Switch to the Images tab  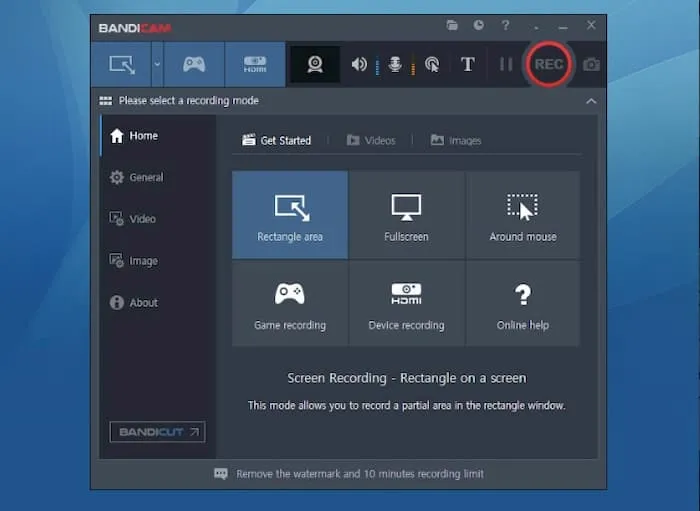click(456, 141)
